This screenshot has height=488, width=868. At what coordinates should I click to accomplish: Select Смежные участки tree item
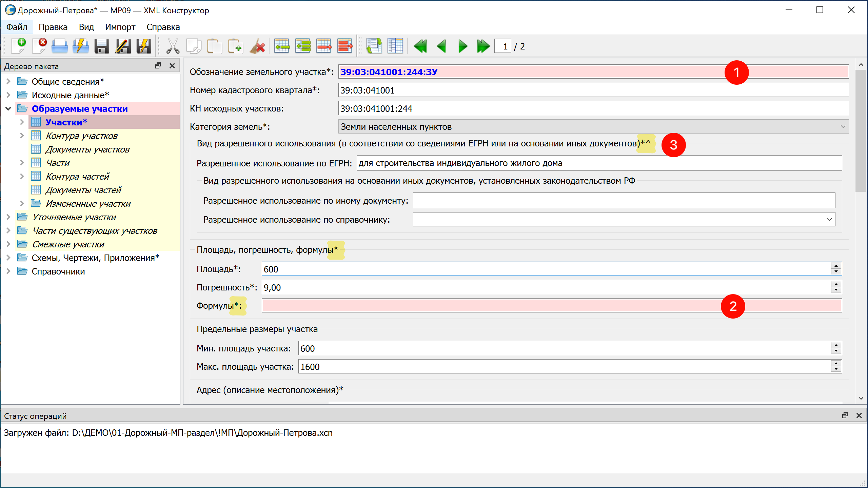pyautogui.click(x=68, y=244)
